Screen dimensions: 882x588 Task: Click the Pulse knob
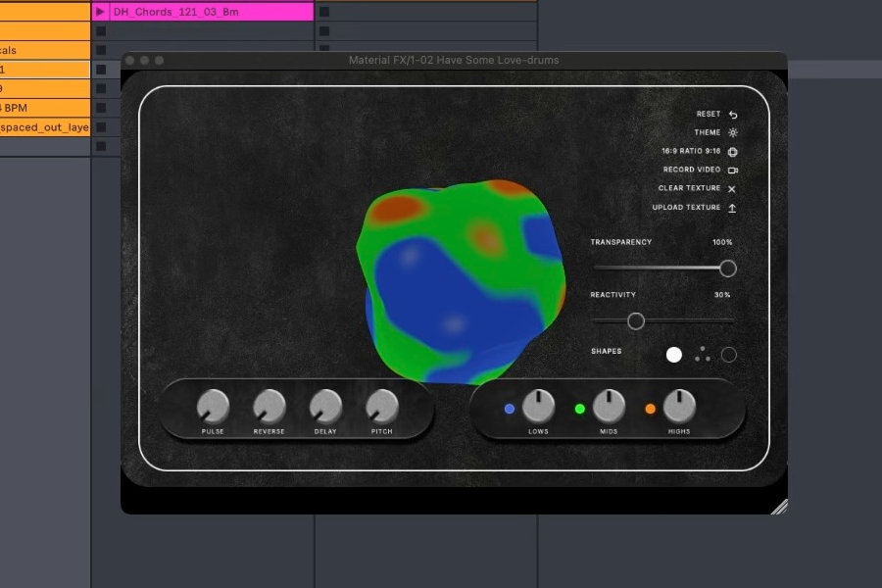tap(214, 407)
